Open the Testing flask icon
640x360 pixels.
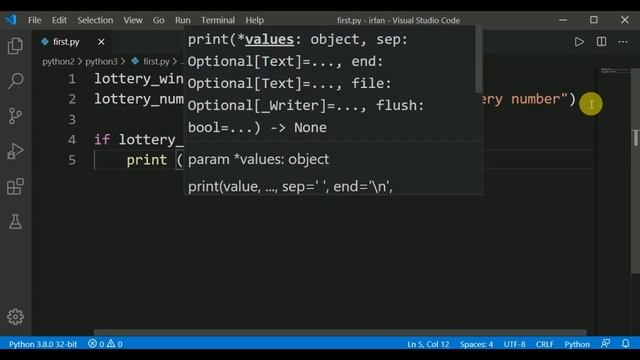pyautogui.click(x=15, y=222)
